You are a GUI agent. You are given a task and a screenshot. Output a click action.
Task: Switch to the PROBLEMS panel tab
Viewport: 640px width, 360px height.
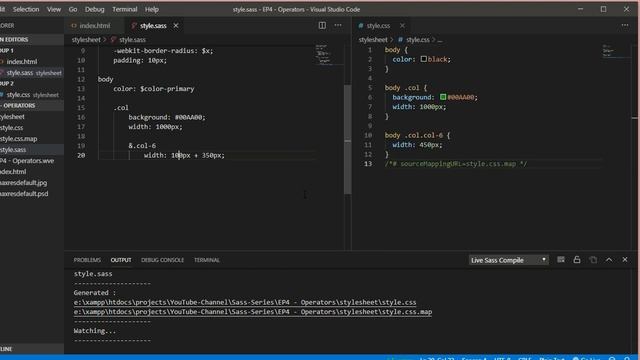pos(87,260)
